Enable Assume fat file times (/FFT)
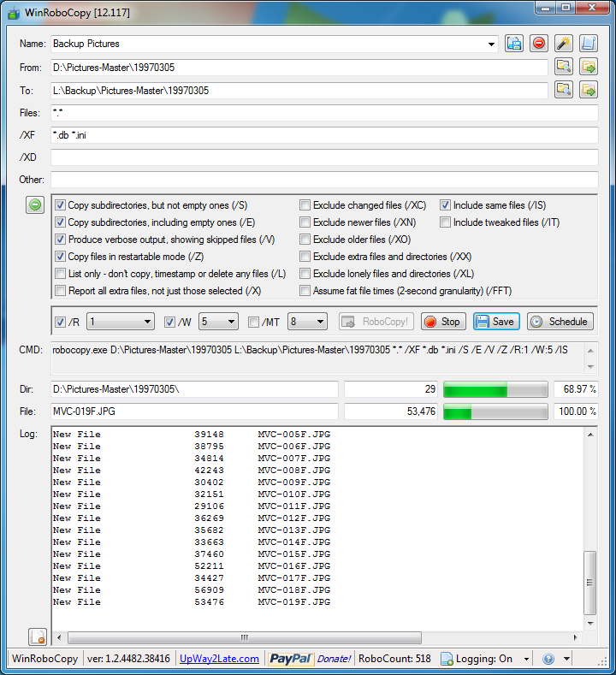Image resolution: width=616 pixels, height=675 pixels. click(305, 291)
